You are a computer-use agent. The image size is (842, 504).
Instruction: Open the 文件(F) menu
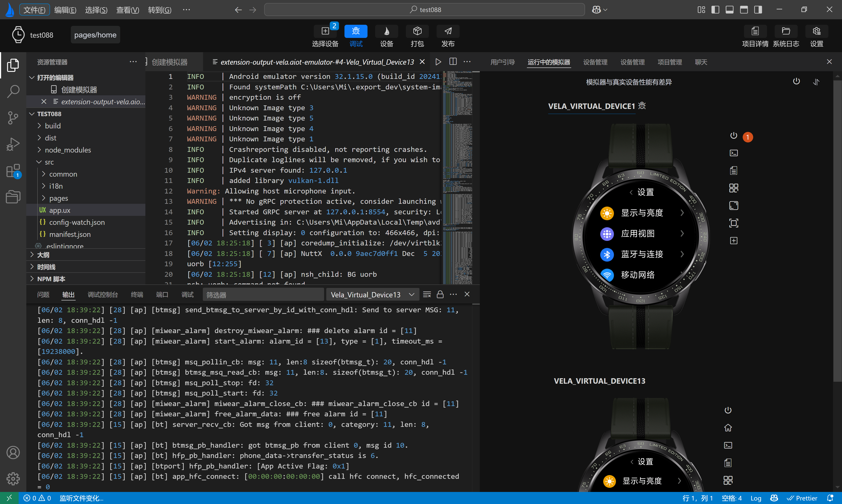tap(34, 9)
